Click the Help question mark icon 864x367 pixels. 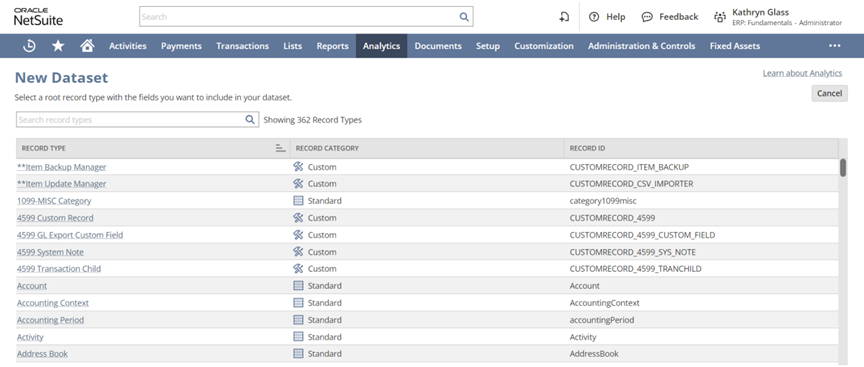coord(593,17)
